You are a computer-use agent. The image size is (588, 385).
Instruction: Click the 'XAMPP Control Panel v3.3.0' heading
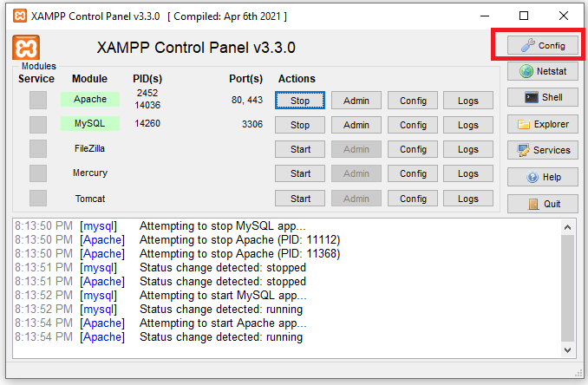[196, 48]
